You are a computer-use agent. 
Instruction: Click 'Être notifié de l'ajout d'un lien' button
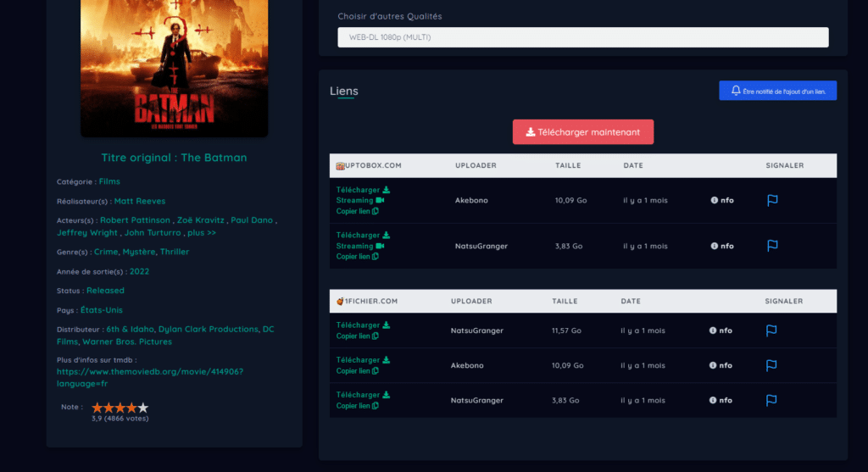[778, 91]
